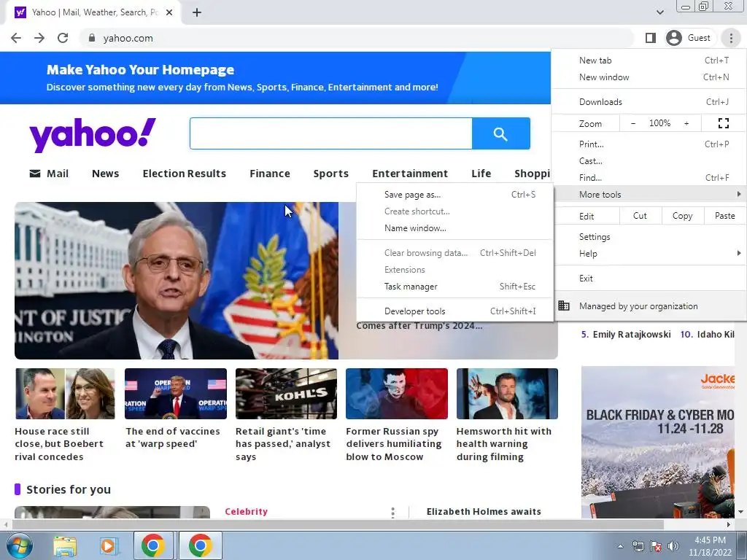Select New tab in the Chrome menu
747x560 pixels.
(649, 61)
